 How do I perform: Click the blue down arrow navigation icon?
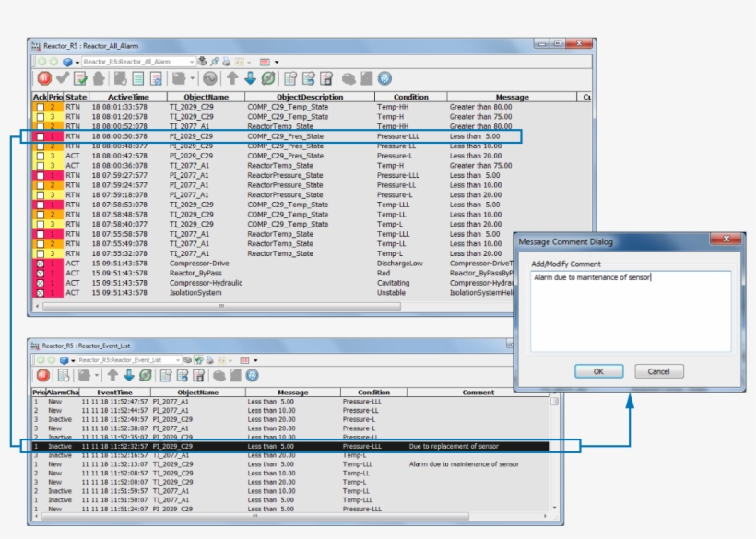click(x=249, y=78)
